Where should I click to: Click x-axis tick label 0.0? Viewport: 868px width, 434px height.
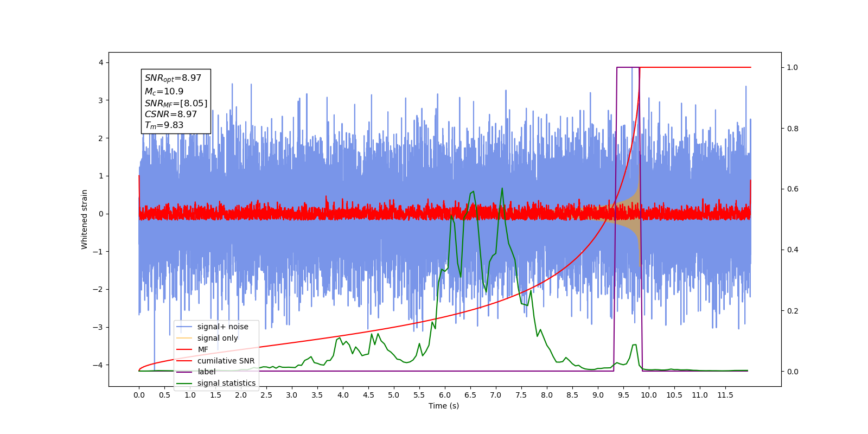[x=139, y=395]
